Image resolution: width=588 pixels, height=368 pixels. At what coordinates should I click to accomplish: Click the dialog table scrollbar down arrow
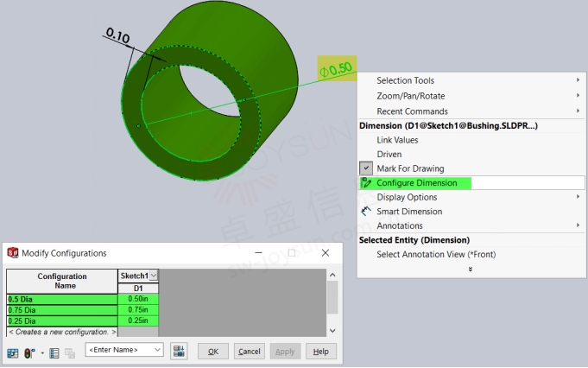click(x=332, y=331)
